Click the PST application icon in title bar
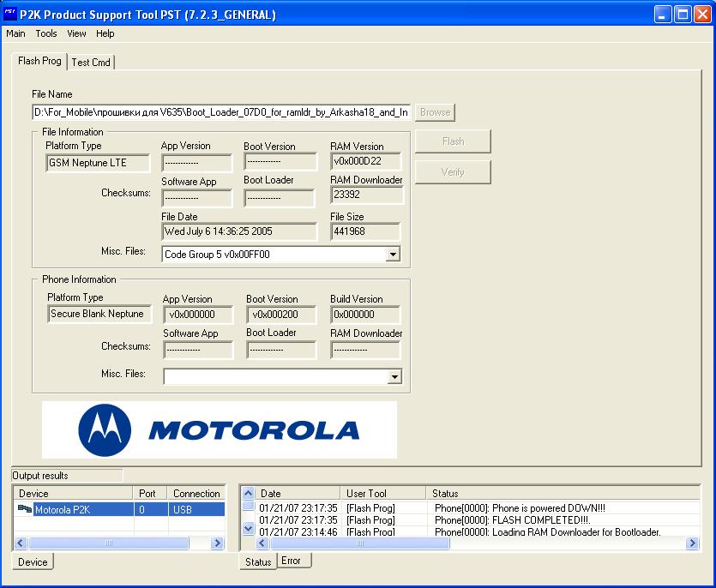This screenshot has width=716, height=588. pos(10,15)
